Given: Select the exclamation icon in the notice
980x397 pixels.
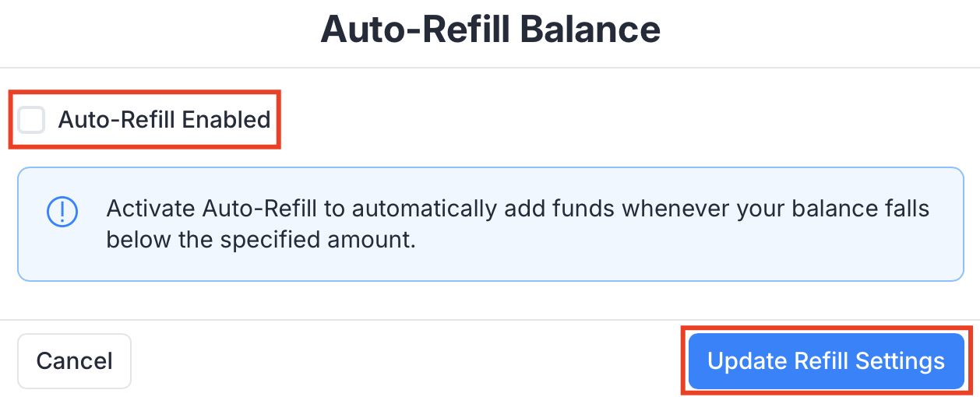Looking at the screenshot, I should (62, 210).
